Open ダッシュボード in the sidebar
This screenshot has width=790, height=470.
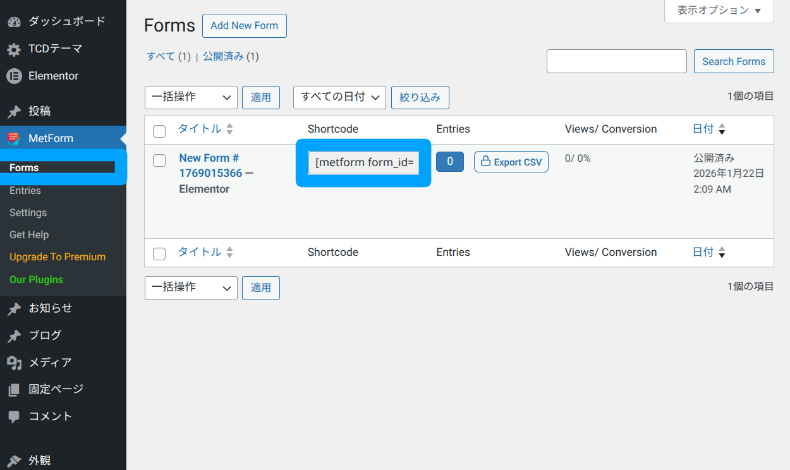coord(67,21)
